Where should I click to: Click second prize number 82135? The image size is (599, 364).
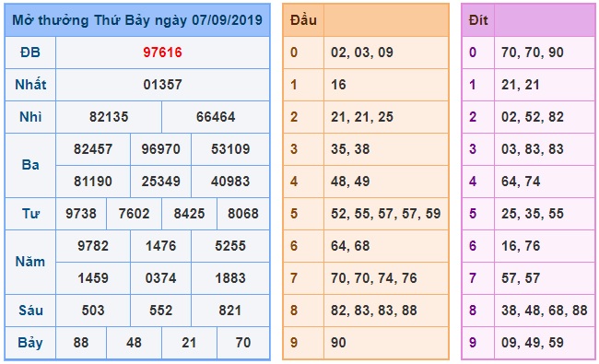point(109,117)
